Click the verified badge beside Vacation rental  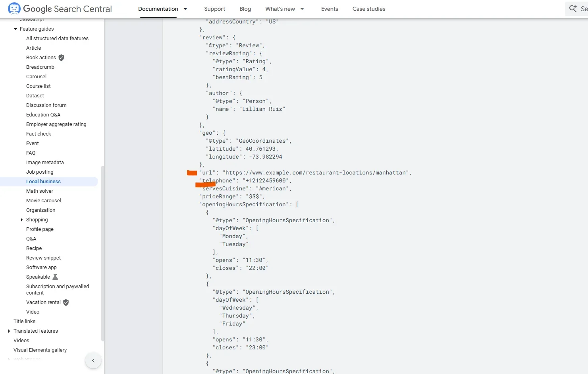click(x=66, y=302)
